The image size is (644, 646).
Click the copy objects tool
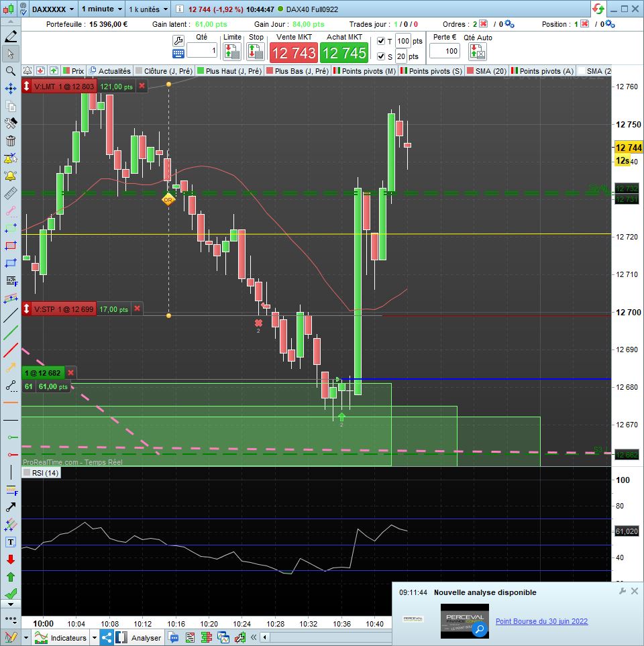coord(11,106)
